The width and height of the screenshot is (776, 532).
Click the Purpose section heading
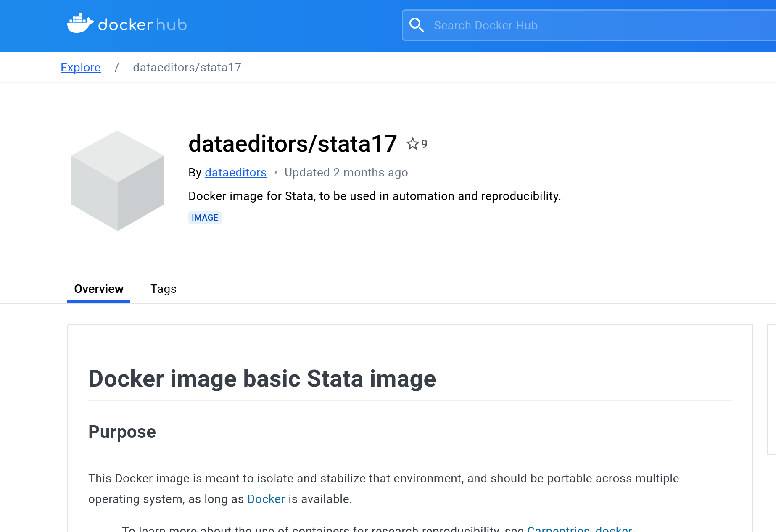[x=122, y=432]
